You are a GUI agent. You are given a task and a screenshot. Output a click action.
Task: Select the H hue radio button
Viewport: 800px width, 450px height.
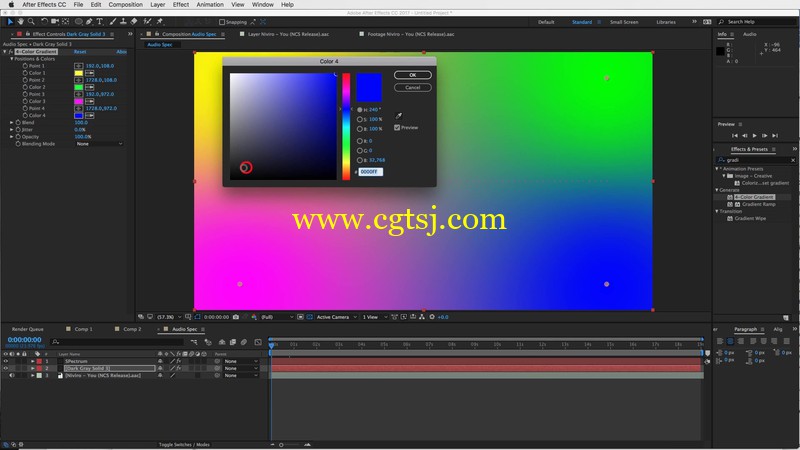pyautogui.click(x=360, y=110)
